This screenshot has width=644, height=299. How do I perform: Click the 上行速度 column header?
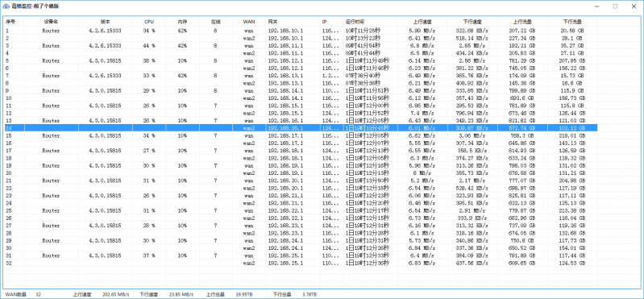click(422, 22)
